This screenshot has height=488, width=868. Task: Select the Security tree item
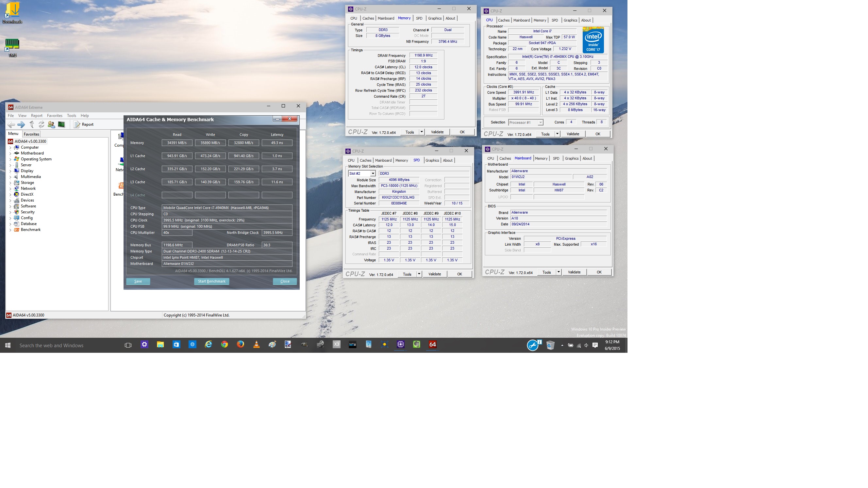tap(28, 212)
